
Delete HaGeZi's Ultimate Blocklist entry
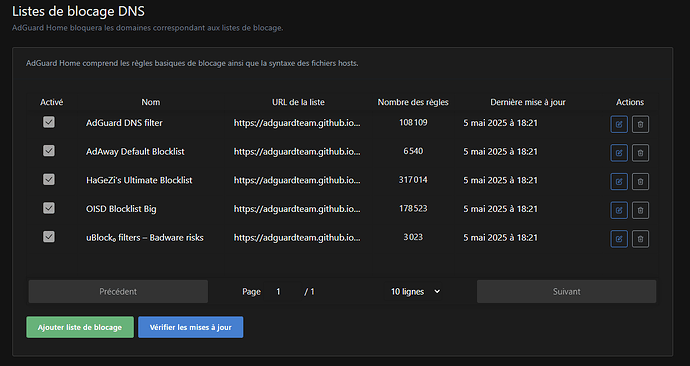[x=640, y=181]
